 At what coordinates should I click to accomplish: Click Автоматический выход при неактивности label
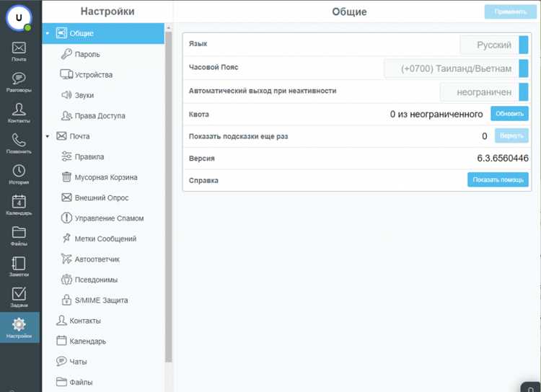[x=263, y=91]
